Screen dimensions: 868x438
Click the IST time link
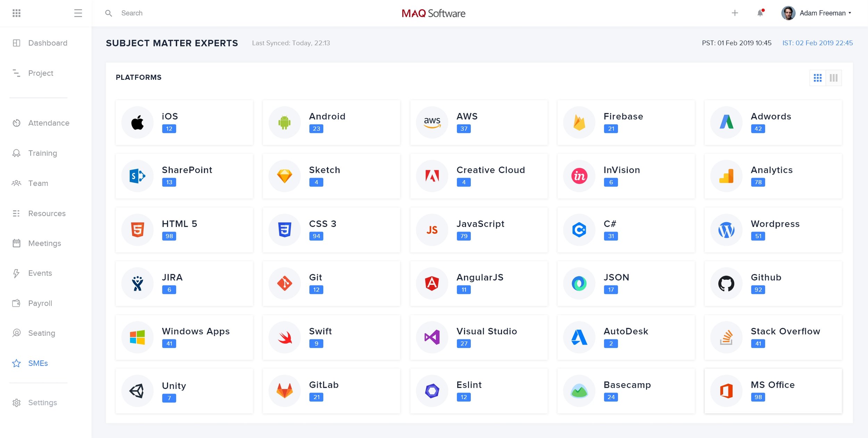point(817,43)
